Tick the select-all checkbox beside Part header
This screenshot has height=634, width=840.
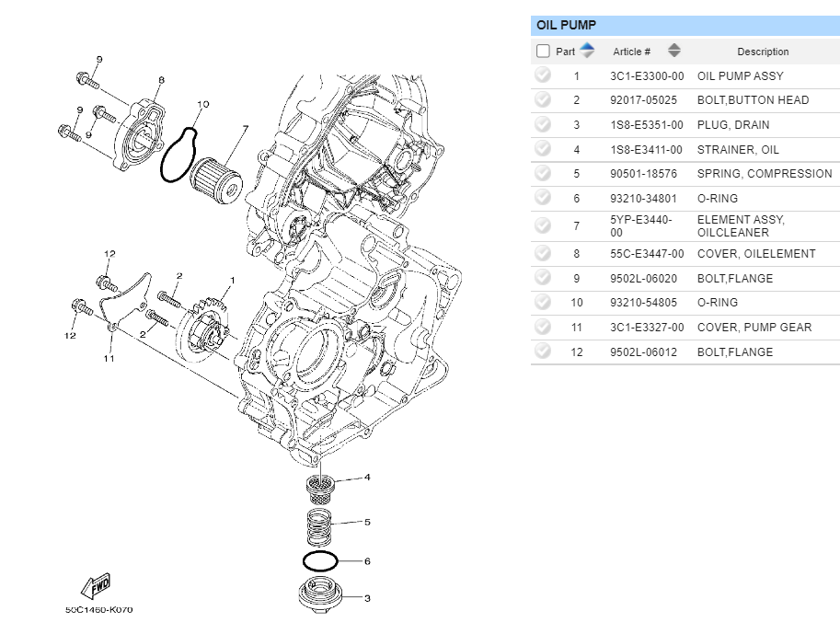coord(543,51)
